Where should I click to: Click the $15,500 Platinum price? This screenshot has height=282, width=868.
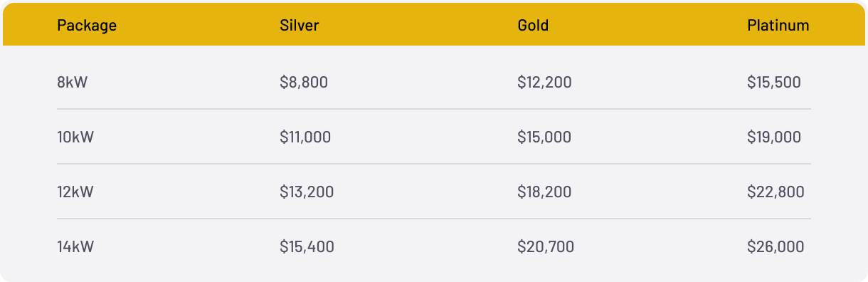[774, 83]
